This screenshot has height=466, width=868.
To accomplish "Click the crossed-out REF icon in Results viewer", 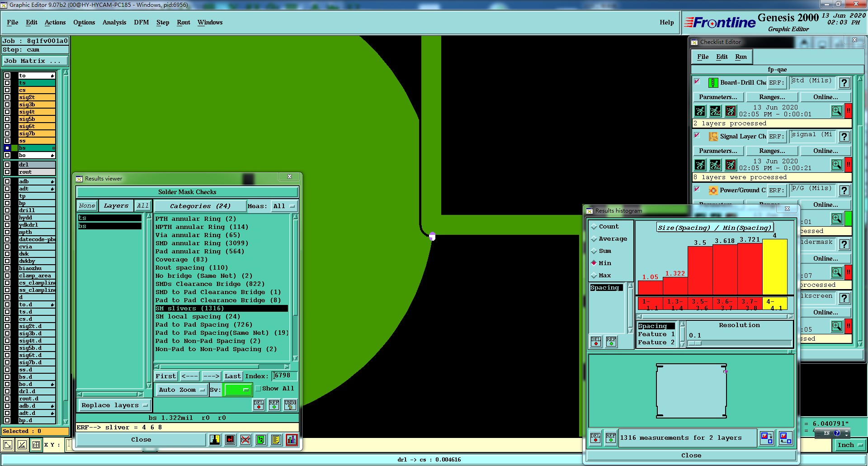I will pyautogui.click(x=245, y=439).
